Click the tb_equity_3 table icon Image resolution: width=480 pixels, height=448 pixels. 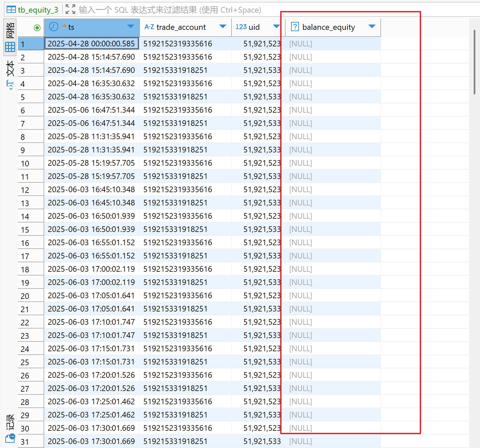pos(11,10)
